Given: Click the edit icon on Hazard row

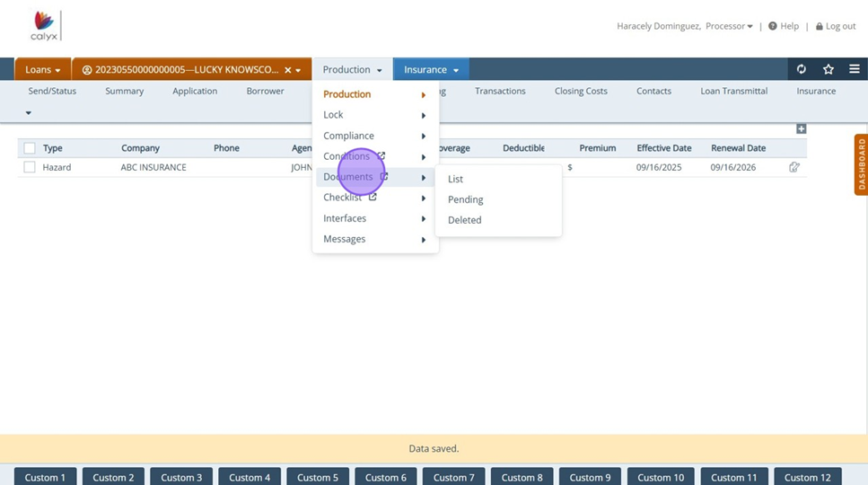Looking at the screenshot, I should [793, 167].
